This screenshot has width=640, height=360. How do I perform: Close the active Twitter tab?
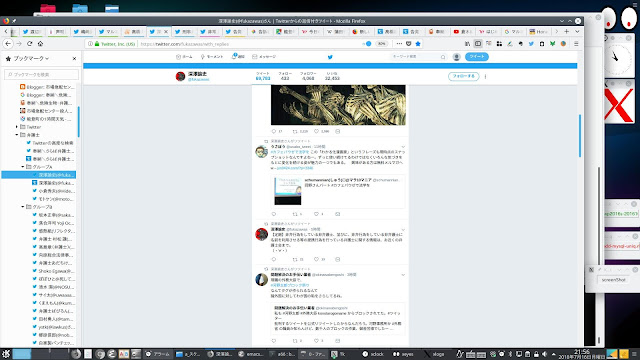[x=166, y=31]
